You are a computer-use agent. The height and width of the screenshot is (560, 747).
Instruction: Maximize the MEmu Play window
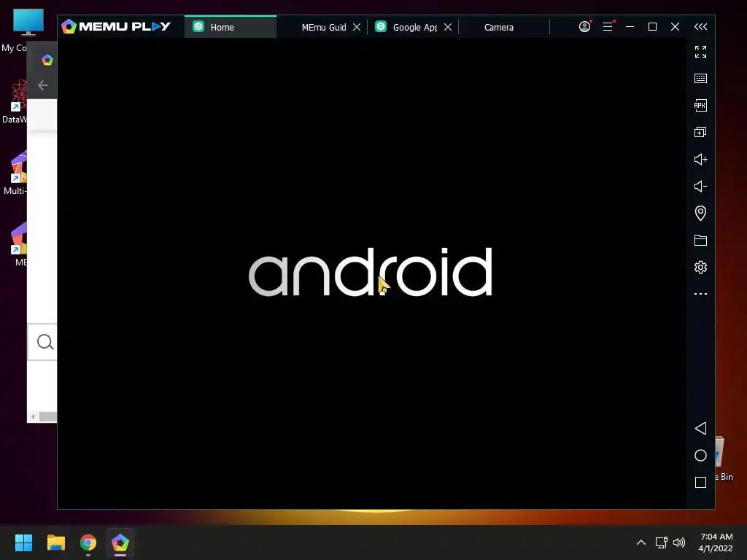point(653,27)
